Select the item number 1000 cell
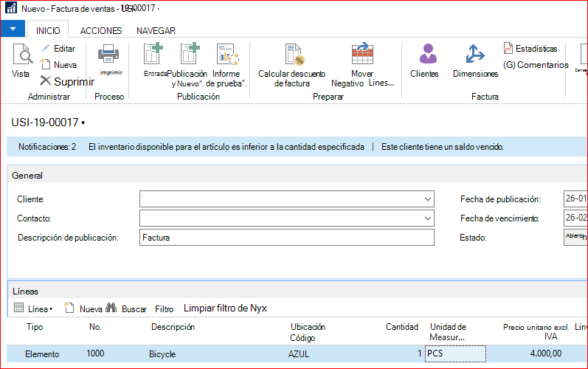Screen dimensions: 588x369 [x=95, y=354]
